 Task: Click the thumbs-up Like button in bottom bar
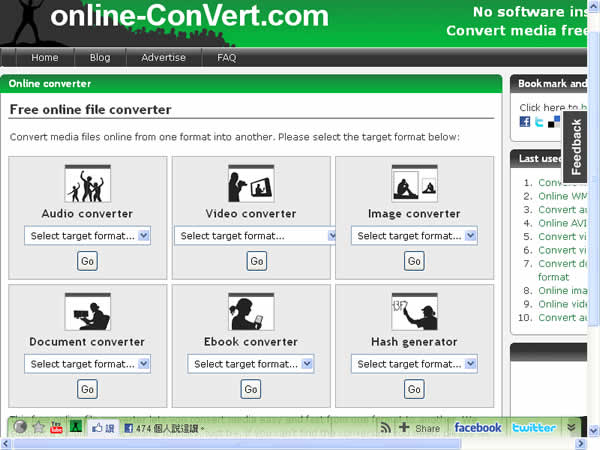point(103,428)
